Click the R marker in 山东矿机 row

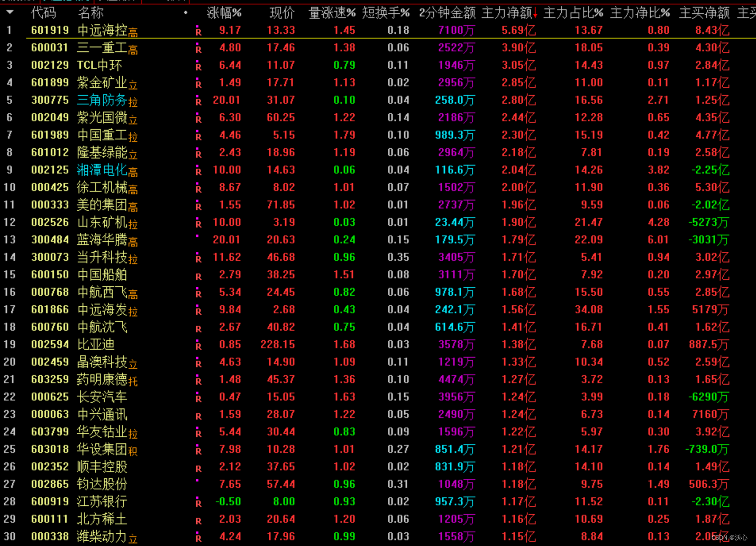[x=198, y=223]
